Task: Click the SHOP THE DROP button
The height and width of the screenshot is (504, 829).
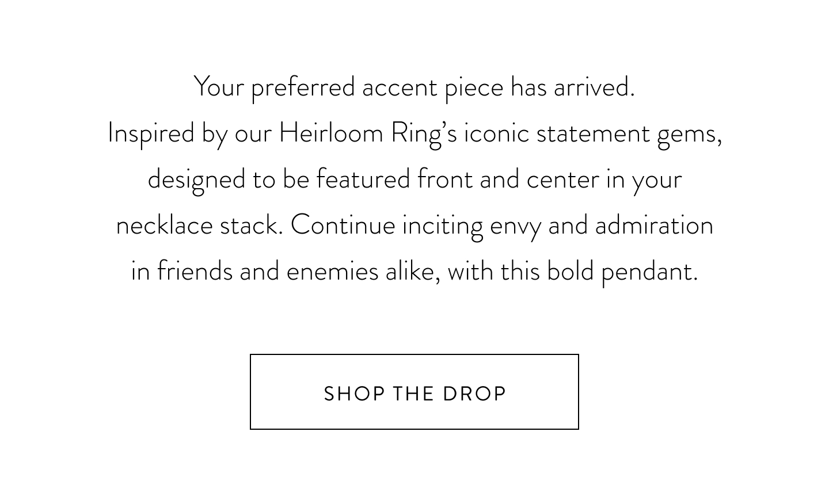Action: [414, 392]
